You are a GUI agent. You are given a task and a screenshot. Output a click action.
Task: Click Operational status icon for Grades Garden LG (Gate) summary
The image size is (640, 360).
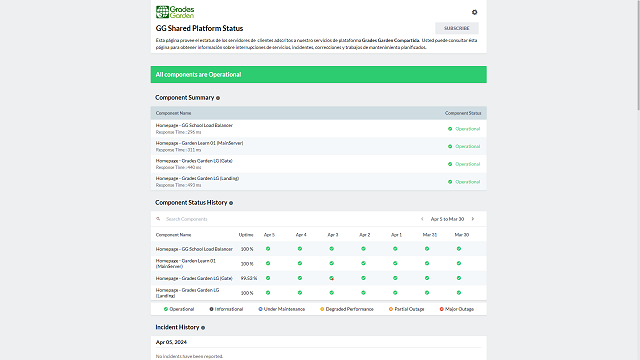pos(450,164)
